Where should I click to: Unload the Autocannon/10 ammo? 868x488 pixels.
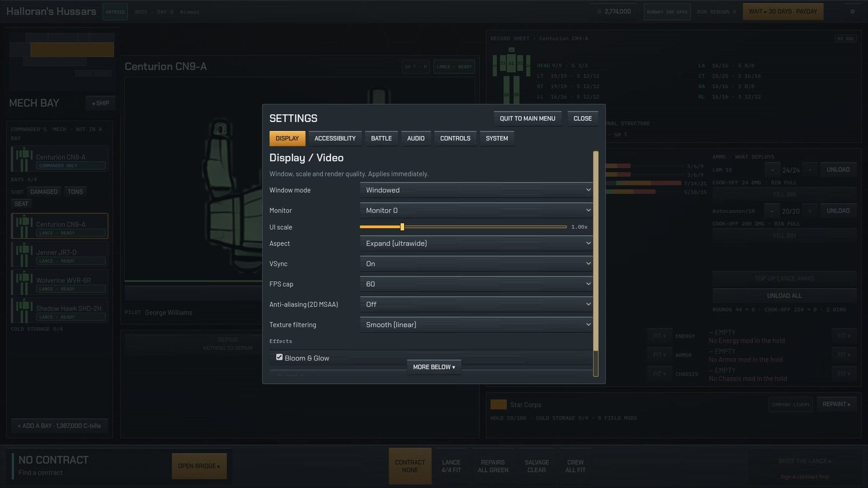(x=838, y=210)
